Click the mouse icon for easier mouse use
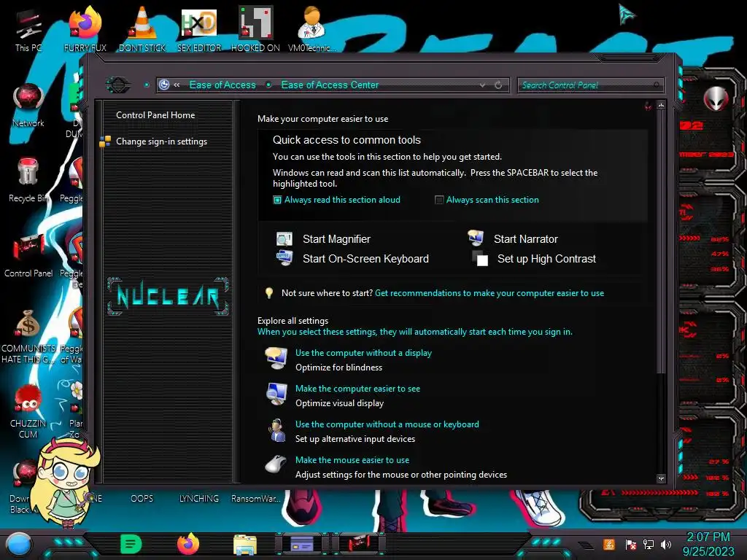Screen dimensions: 747x560 (276, 464)
